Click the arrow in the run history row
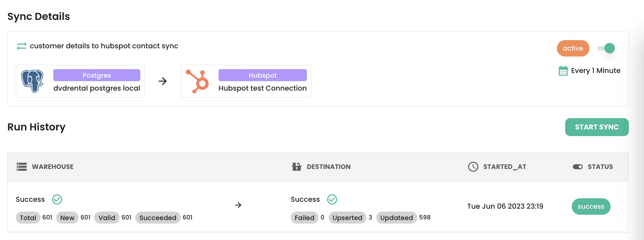 click(238, 205)
